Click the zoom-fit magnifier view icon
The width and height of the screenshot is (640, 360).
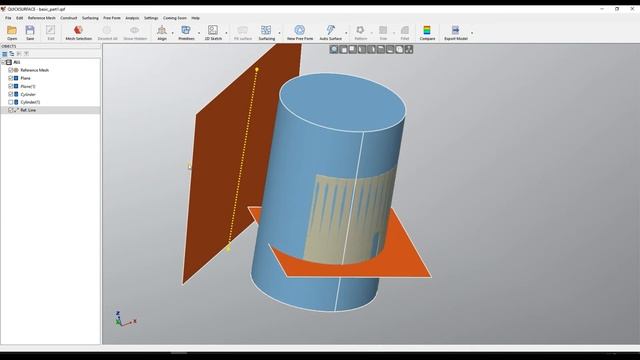pos(334,49)
